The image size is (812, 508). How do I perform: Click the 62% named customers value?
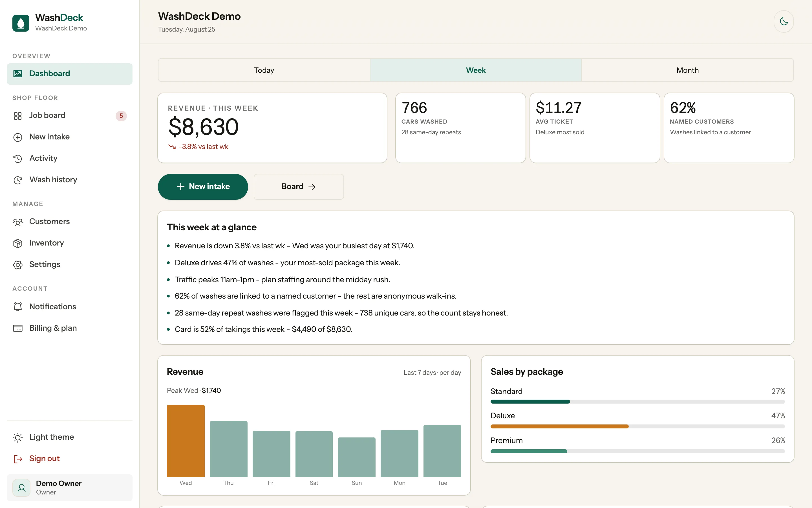pos(683,108)
